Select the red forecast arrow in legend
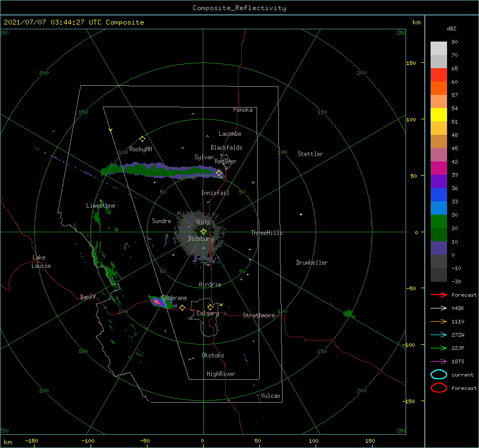The width and height of the screenshot is (479, 448). click(x=439, y=295)
